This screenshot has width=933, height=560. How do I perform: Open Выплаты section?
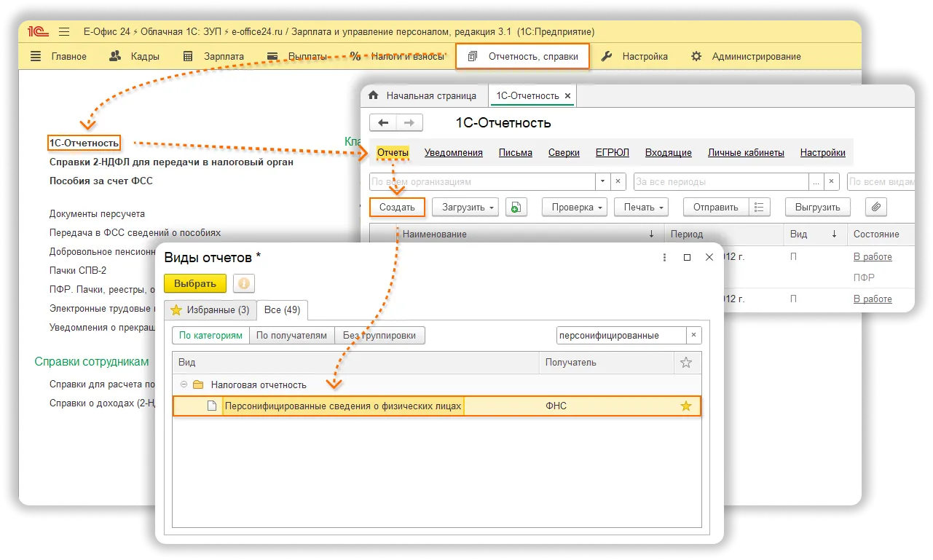pos(297,56)
